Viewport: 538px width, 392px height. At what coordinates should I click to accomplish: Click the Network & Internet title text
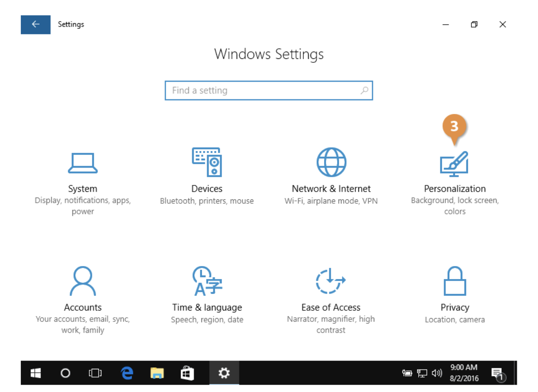(331, 189)
